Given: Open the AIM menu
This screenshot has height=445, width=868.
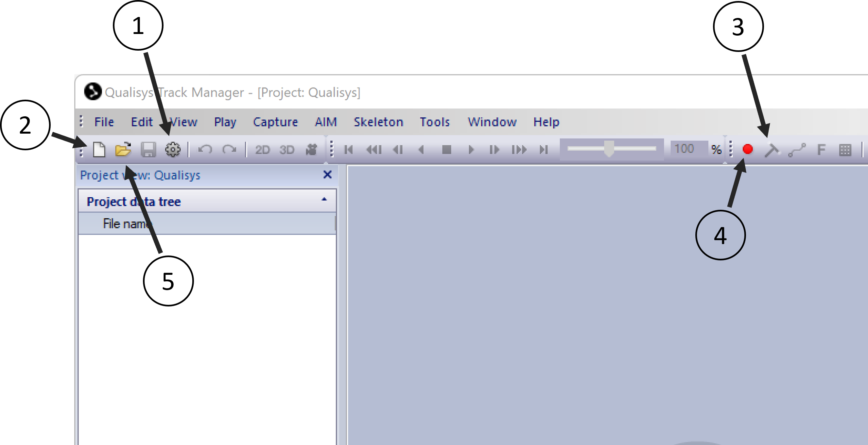Looking at the screenshot, I should 325,122.
